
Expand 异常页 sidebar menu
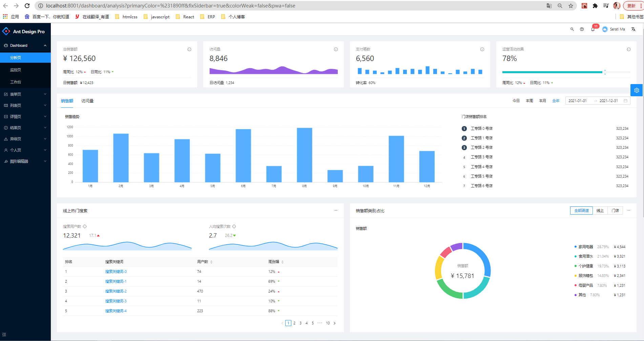pos(25,139)
